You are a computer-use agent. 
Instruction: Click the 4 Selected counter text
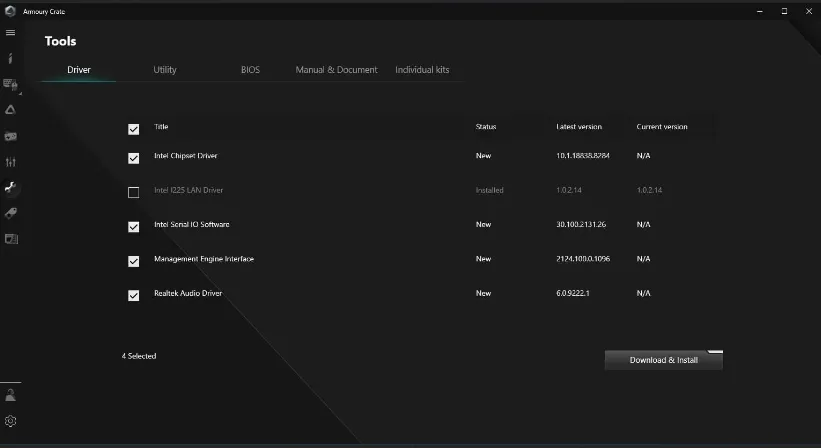click(x=139, y=356)
